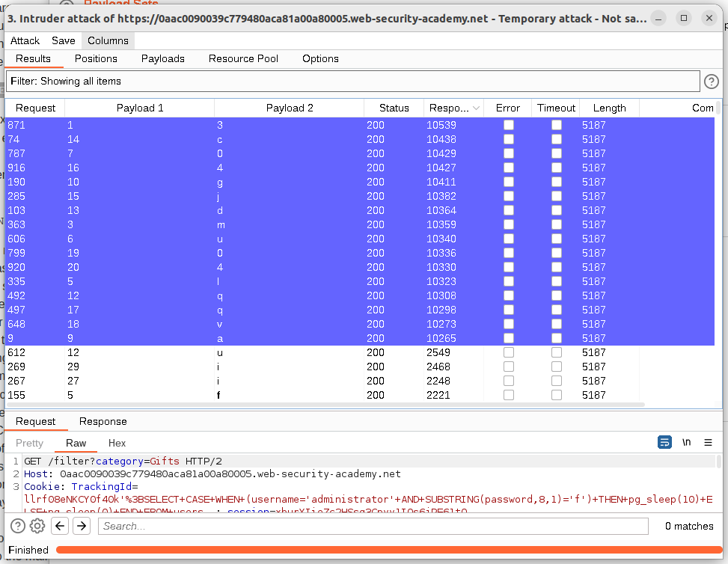Open the request editor hamburger menu
728x564 pixels.
click(708, 442)
